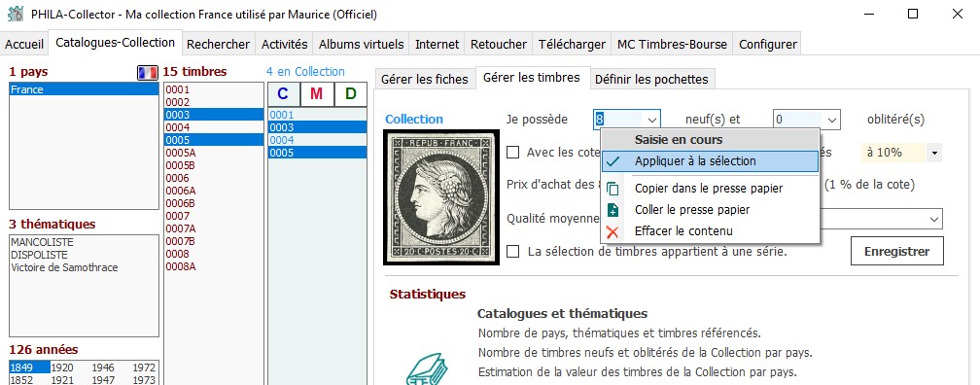Open the Télécharger tab
The width and height of the screenshot is (980, 385).
point(572,45)
